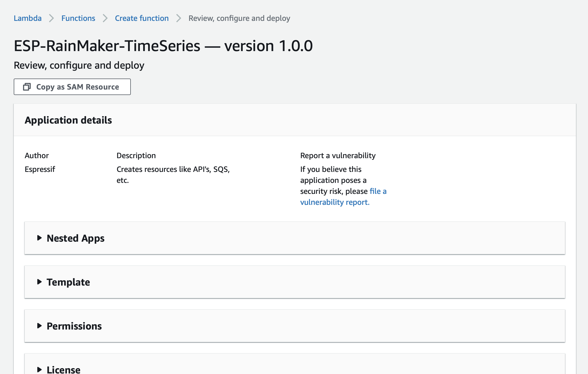Click the Review, configure and deploy subtitle
The height and width of the screenshot is (374, 588).
click(x=79, y=65)
